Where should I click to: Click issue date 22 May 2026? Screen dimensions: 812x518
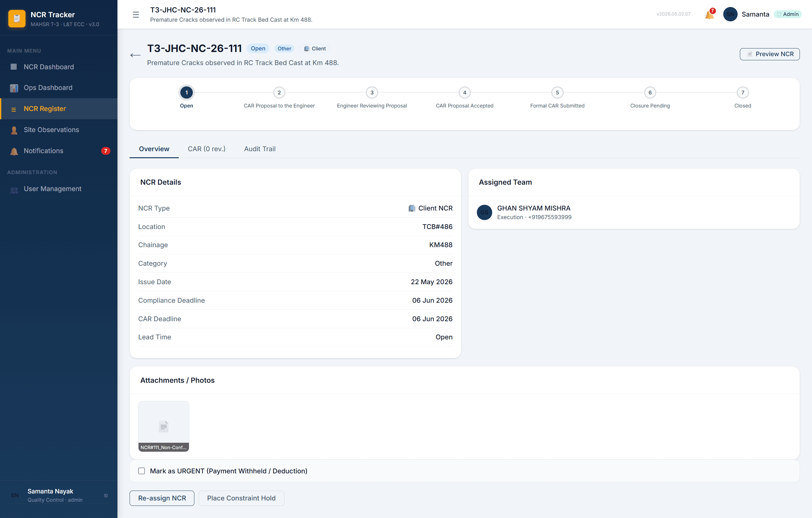click(x=432, y=282)
